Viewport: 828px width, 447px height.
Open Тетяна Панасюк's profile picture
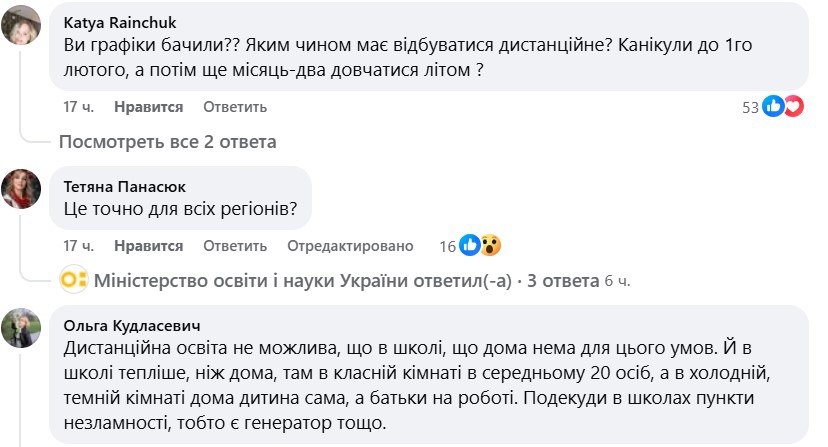point(20,189)
